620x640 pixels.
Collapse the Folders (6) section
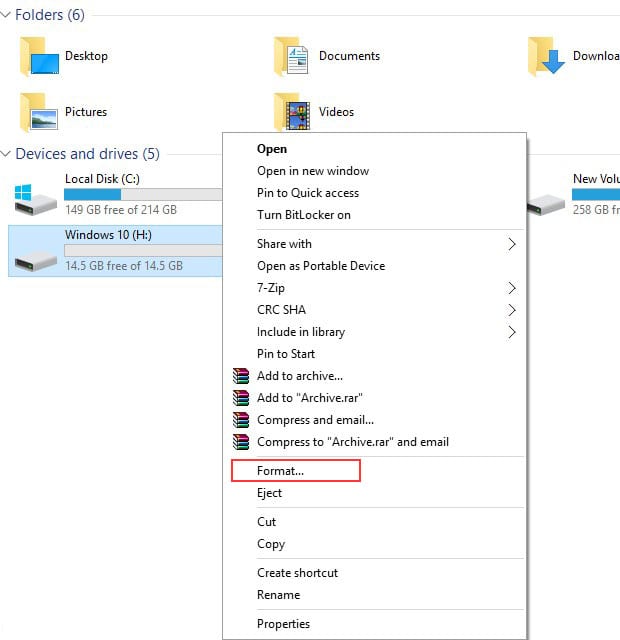point(7,15)
